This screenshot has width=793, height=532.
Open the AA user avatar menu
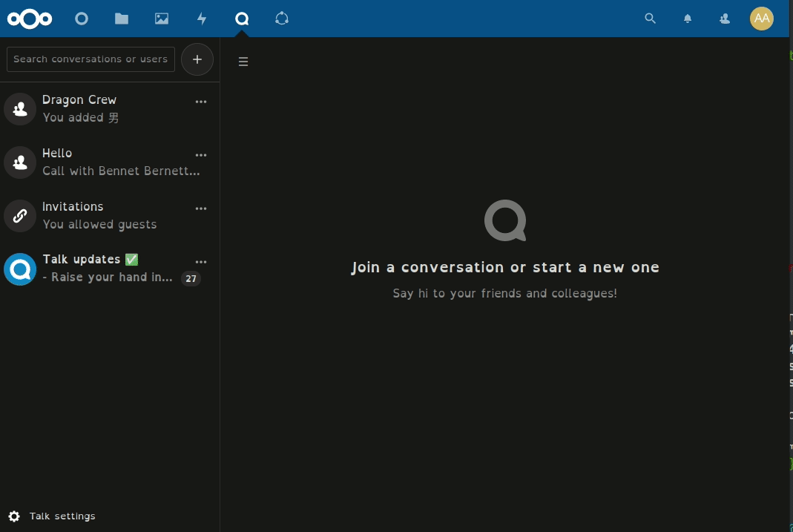click(x=762, y=19)
